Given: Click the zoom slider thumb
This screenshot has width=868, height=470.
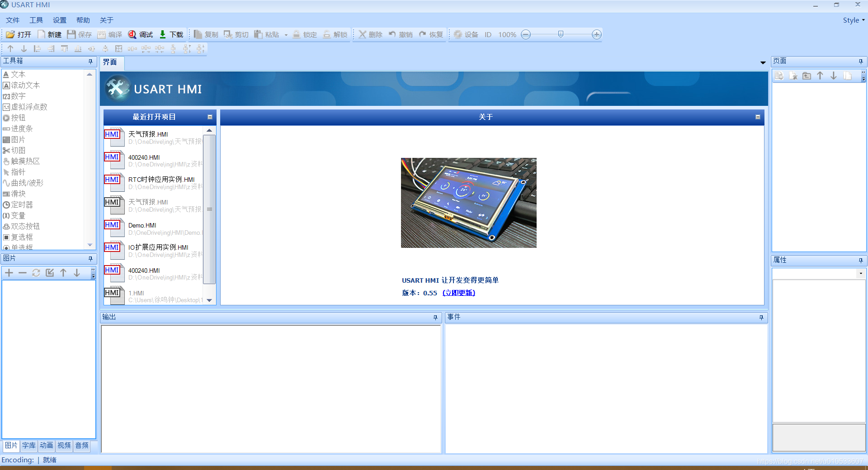Looking at the screenshot, I should pyautogui.click(x=561, y=34).
